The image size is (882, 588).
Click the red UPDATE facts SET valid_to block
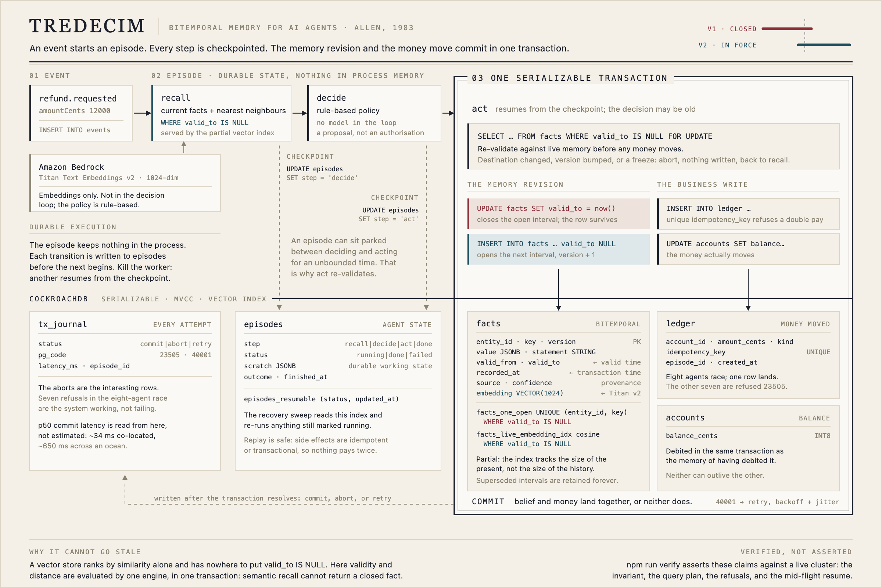[558, 214]
